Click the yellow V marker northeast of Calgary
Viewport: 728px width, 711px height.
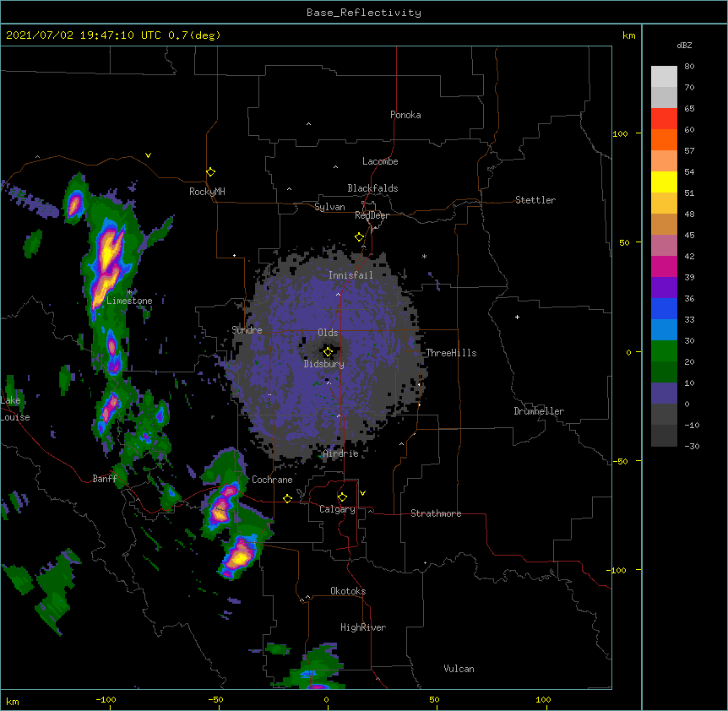point(362,493)
